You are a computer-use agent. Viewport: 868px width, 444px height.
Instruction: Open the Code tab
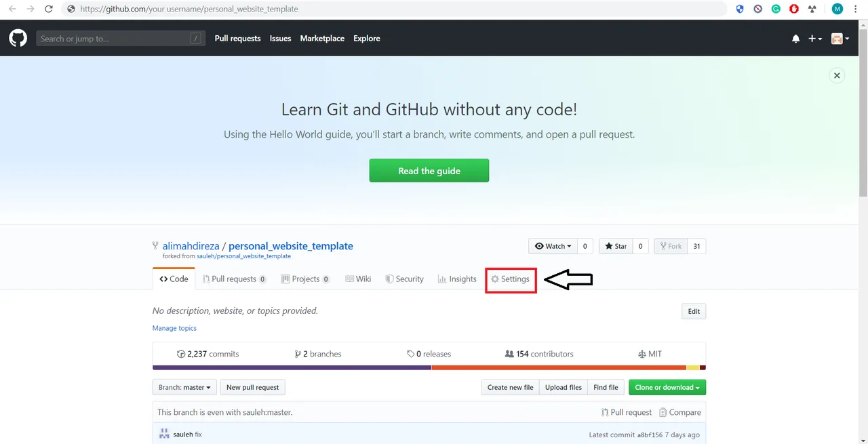pyautogui.click(x=174, y=279)
